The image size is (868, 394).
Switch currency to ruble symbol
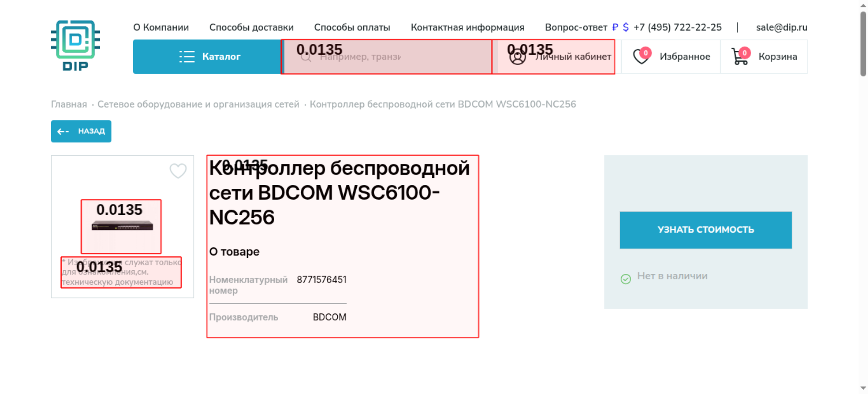[615, 27]
